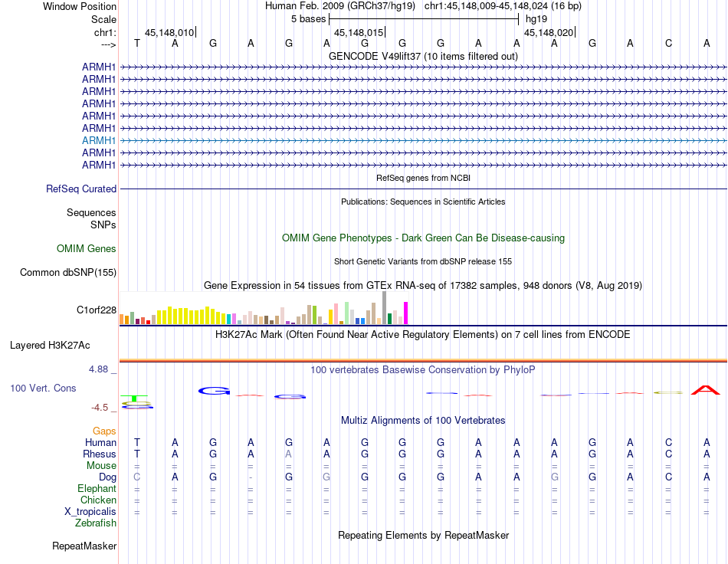
Task: Click the red A PhyloP logo letter
Action: (x=706, y=390)
